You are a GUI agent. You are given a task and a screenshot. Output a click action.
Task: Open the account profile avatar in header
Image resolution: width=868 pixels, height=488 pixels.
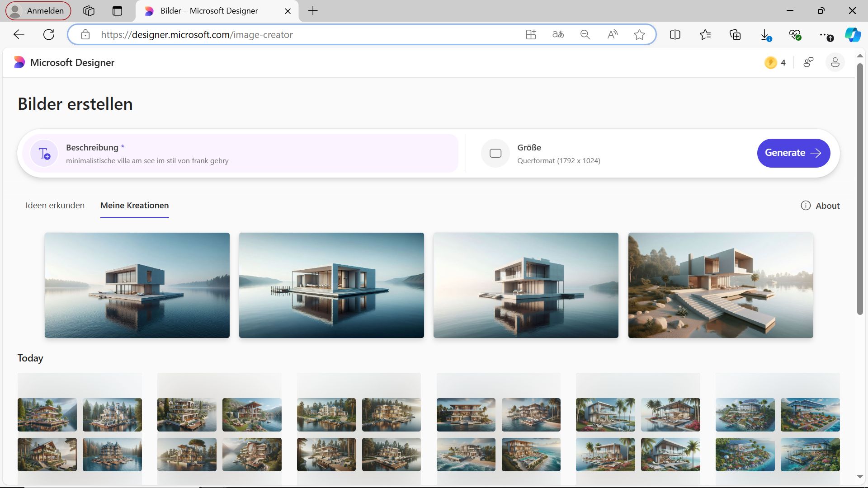click(x=835, y=63)
